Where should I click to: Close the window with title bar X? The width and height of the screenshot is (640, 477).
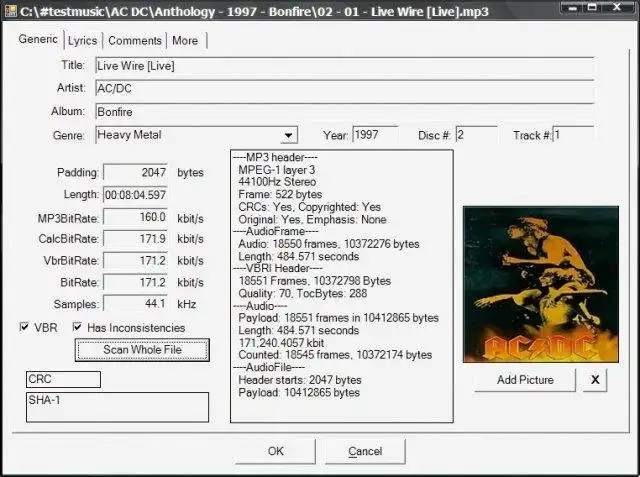click(x=617, y=7)
